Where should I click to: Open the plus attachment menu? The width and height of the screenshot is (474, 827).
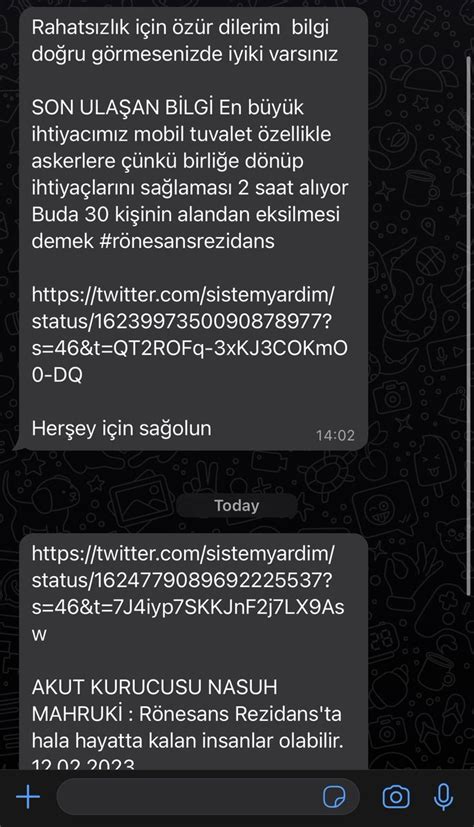point(28,796)
